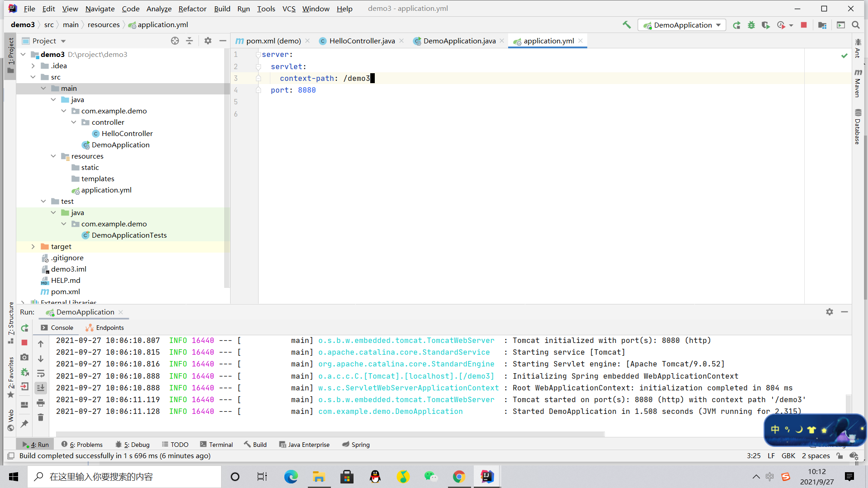Rerun DemoApplication in Run panel
Viewport: 868px width, 488px height.
click(x=24, y=328)
